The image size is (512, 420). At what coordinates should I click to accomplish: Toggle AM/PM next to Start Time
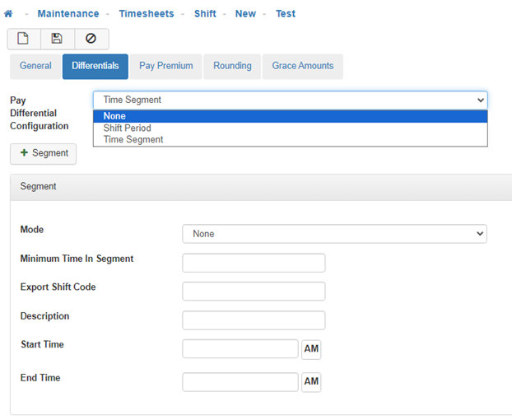click(x=311, y=349)
